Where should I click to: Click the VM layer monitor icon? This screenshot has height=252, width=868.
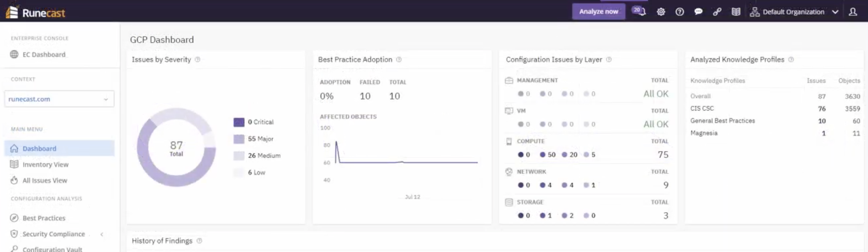coord(509,111)
